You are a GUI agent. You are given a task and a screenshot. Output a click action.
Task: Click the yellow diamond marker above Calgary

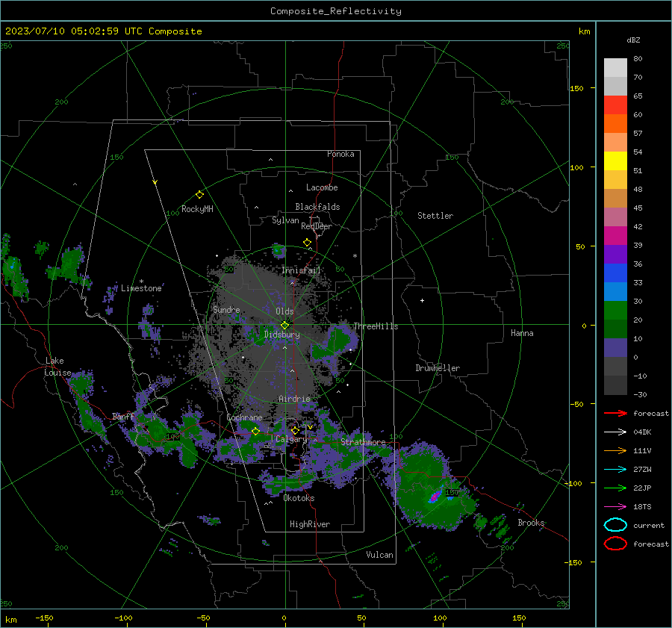pos(295,430)
